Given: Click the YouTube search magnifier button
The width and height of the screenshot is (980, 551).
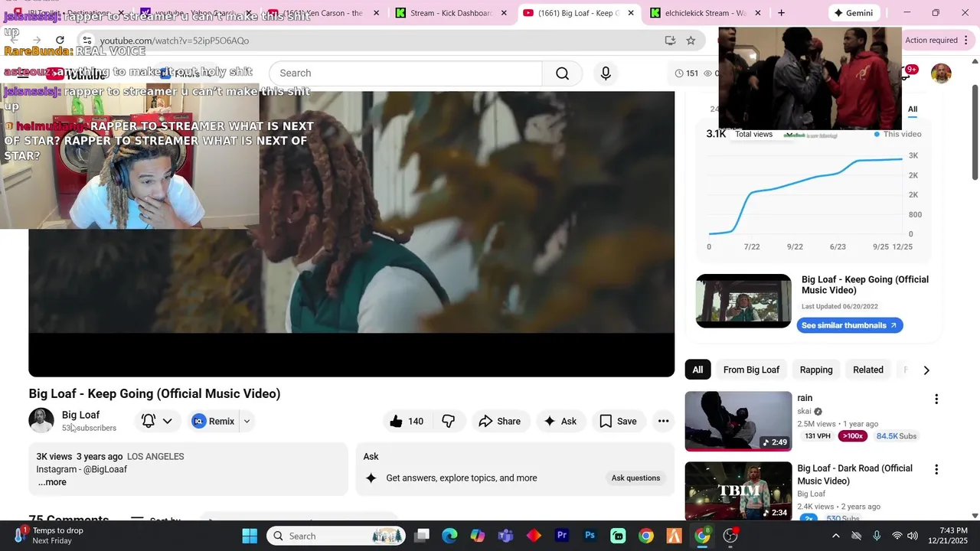Looking at the screenshot, I should (x=562, y=73).
